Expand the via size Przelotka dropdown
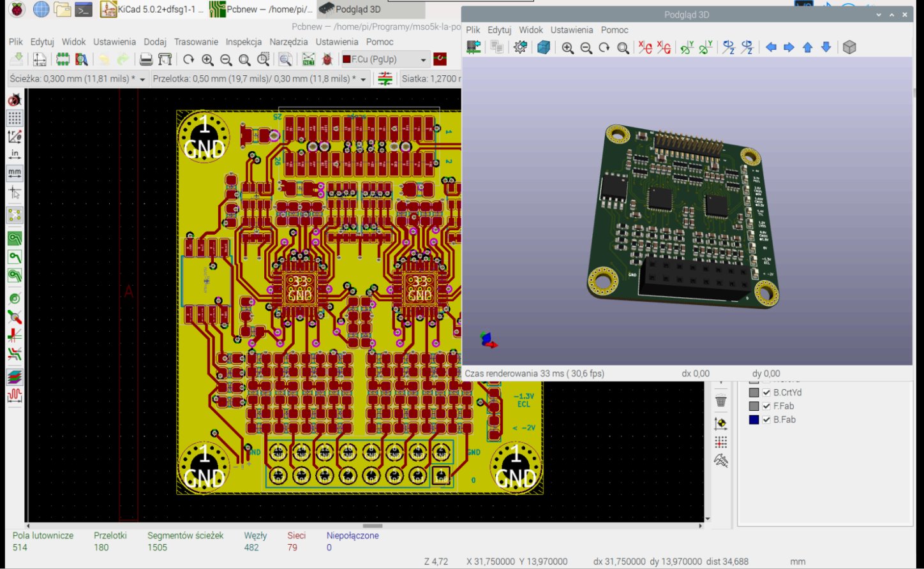Viewport: 924px width, 569px height. coord(364,78)
